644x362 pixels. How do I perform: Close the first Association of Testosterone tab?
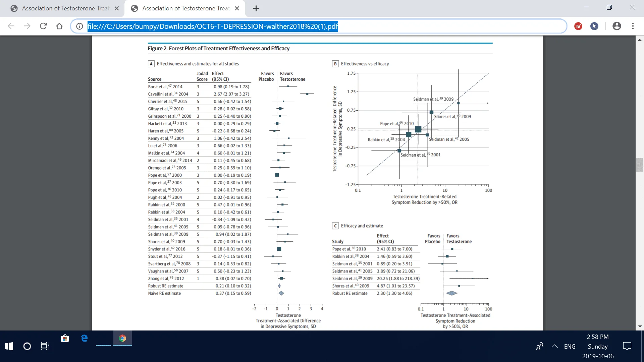pos(117,8)
